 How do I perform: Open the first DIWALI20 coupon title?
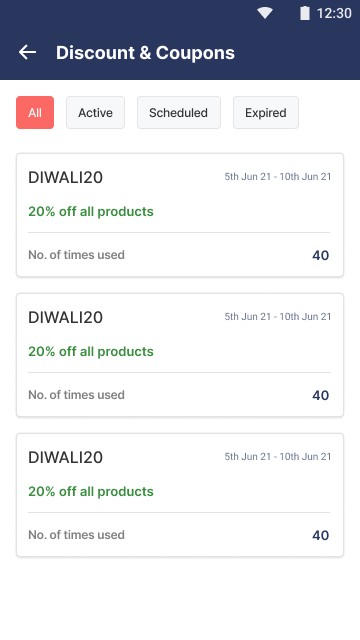pyautogui.click(x=65, y=178)
